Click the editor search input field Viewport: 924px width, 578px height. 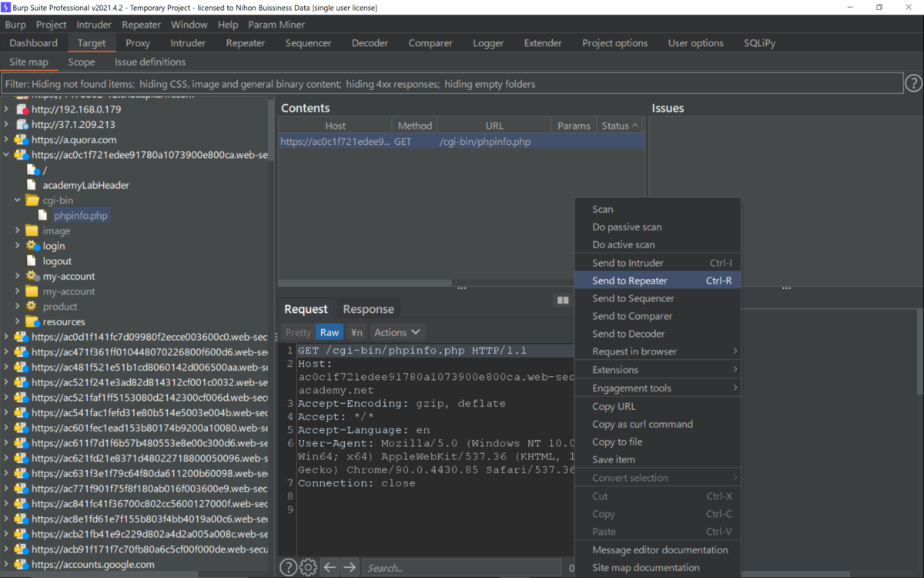(462, 568)
